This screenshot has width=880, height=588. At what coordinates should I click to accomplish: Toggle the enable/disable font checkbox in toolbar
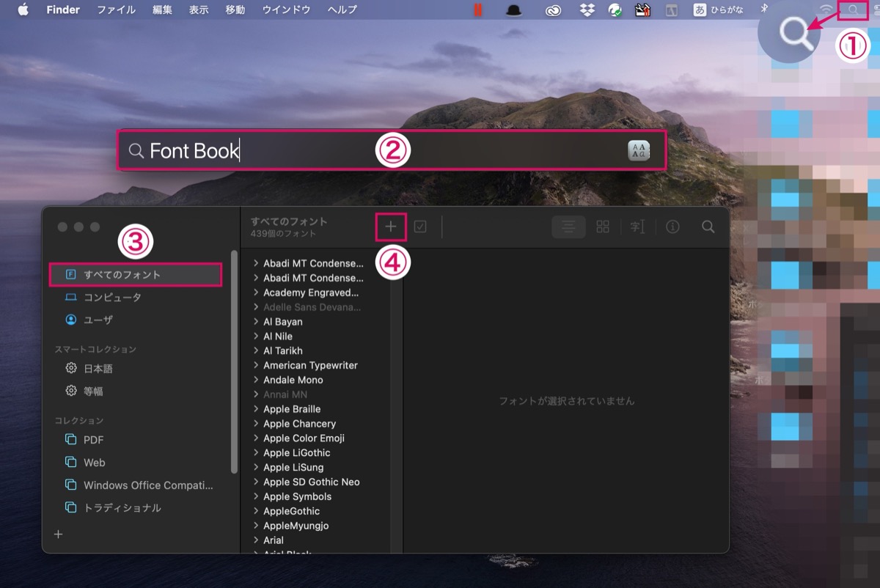click(420, 227)
